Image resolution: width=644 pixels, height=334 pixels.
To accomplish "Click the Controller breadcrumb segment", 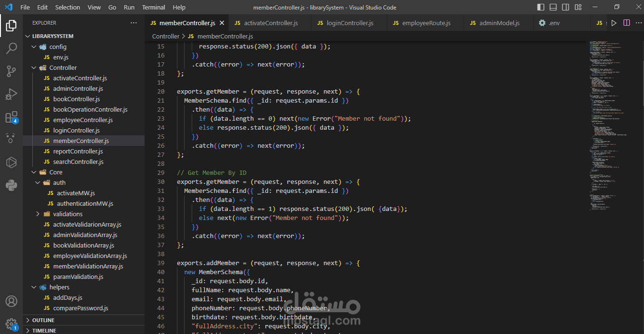I will click(x=166, y=36).
